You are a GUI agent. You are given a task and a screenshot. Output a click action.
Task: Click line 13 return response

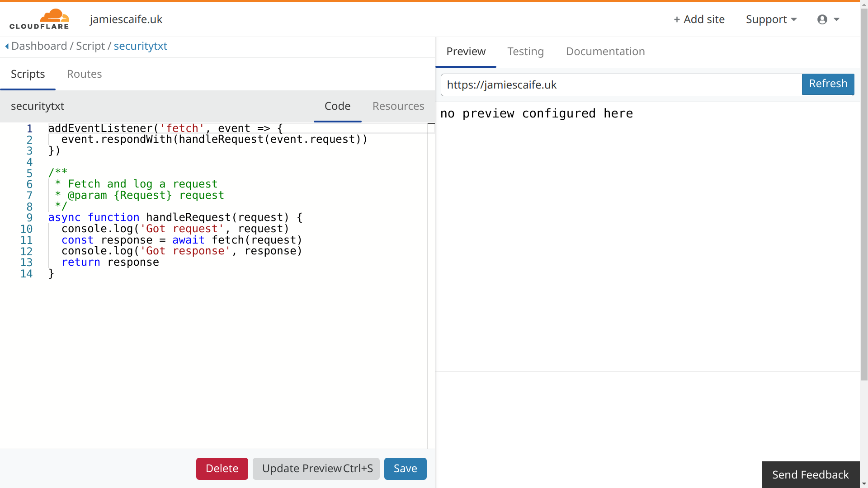pos(110,262)
